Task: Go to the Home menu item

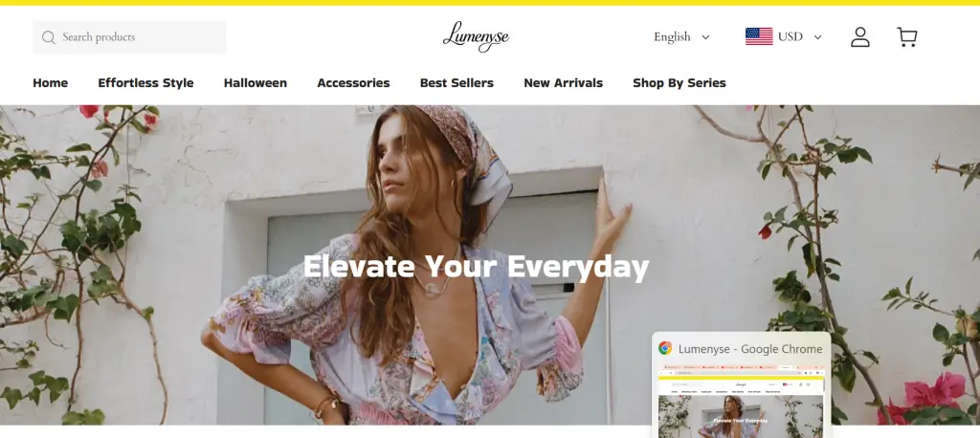Action: click(50, 83)
